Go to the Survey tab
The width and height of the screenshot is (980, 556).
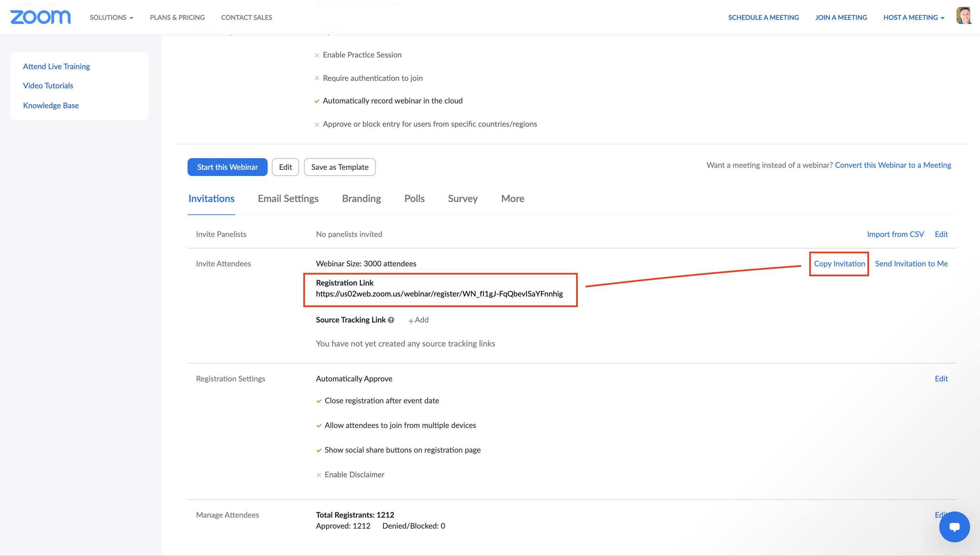coord(463,199)
